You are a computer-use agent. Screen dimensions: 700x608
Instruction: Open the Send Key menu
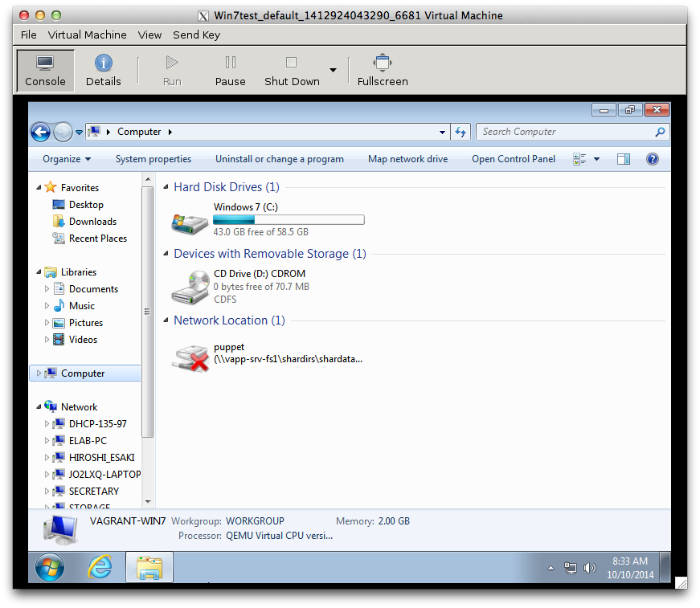point(196,35)
